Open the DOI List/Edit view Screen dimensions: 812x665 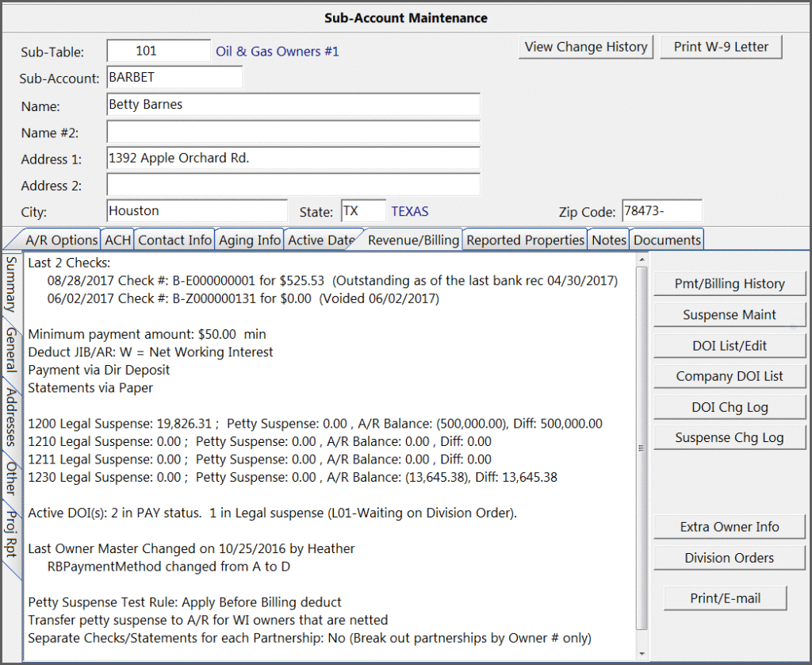pyautogui.click(x=729, y=345)
